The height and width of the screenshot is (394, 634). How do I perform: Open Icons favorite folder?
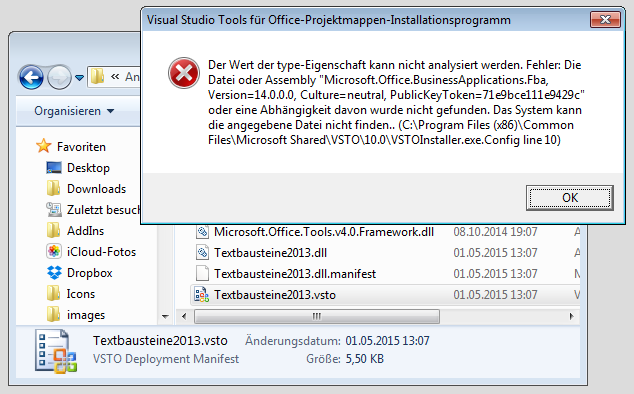pyautogui.click(x=80, y=294)
